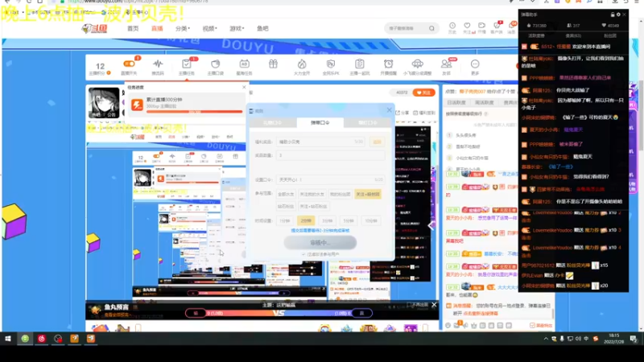Click the Douyu logo in header
This screenshot has width=644, height=362.
[x=94, y=28]
